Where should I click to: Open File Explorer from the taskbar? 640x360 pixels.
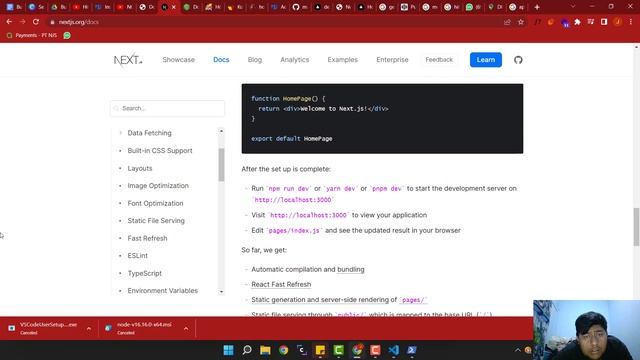(x=265, y=350)
